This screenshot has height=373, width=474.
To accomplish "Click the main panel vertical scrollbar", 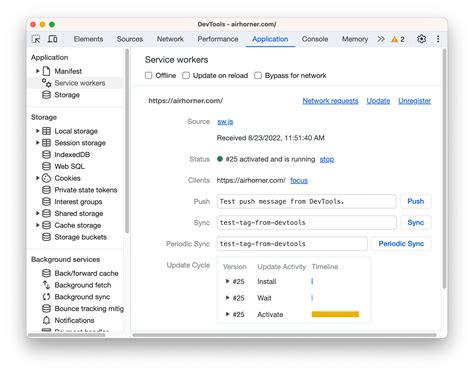I will click(x=444, y=168).
